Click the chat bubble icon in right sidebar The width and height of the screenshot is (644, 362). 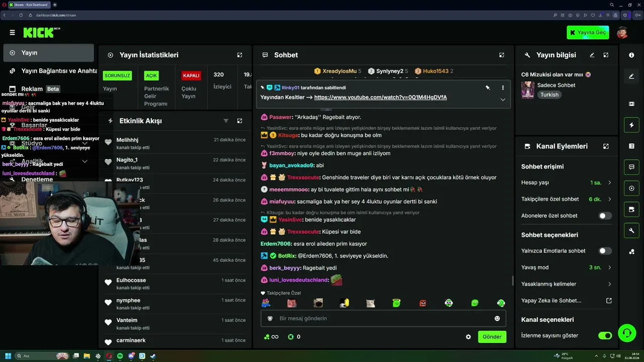(x=631, y=167)
